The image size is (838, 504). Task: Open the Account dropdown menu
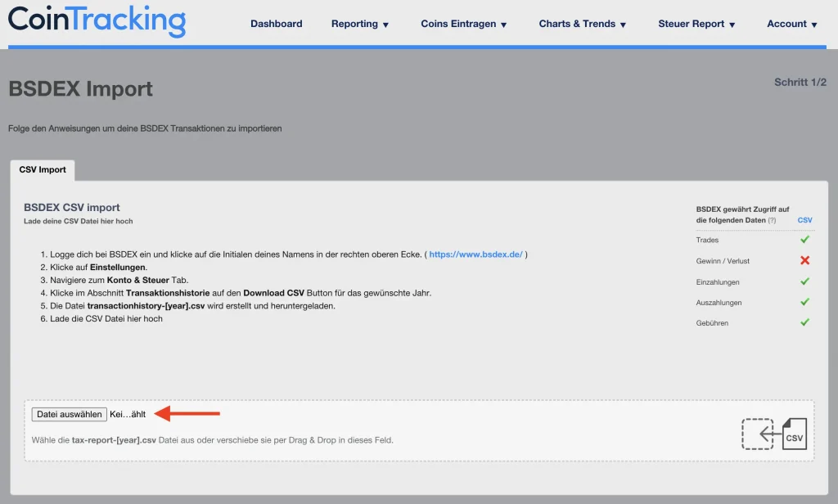pos(792,25)
